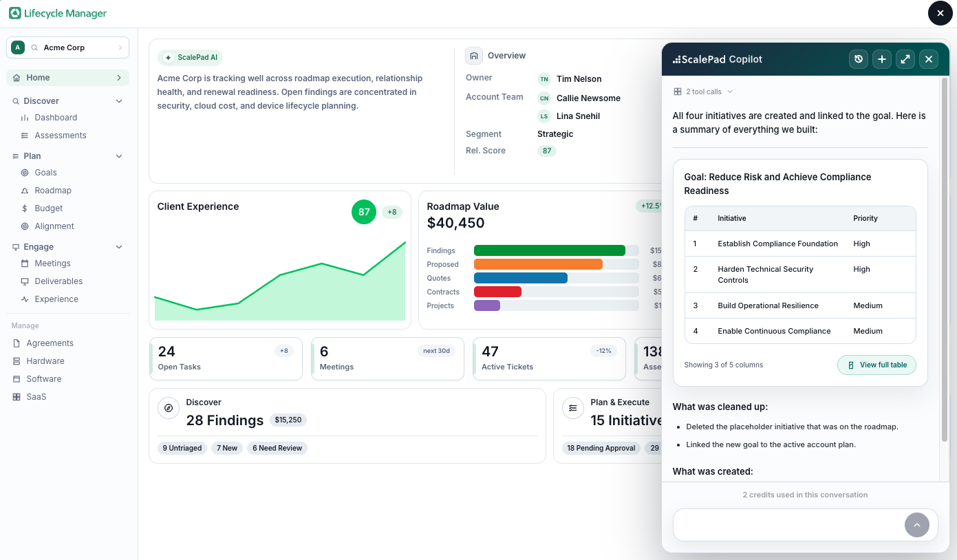Go to Goals in the Plan section
The height and width of the screenshot is (560, 957).
pyautogui.click(x=46, y=173)
